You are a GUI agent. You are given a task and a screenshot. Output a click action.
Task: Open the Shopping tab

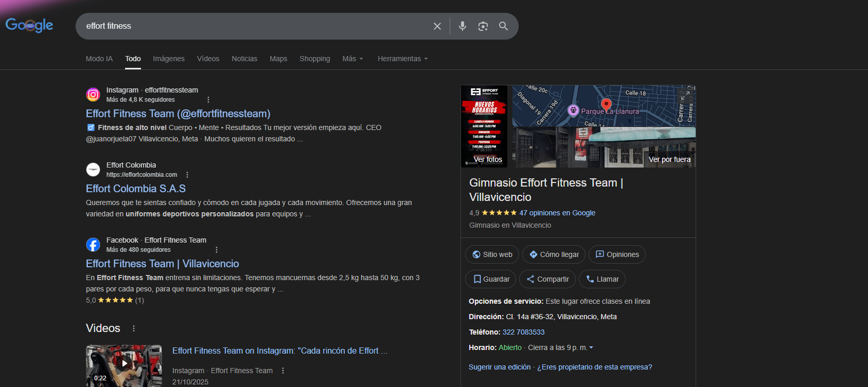point(315,59)
